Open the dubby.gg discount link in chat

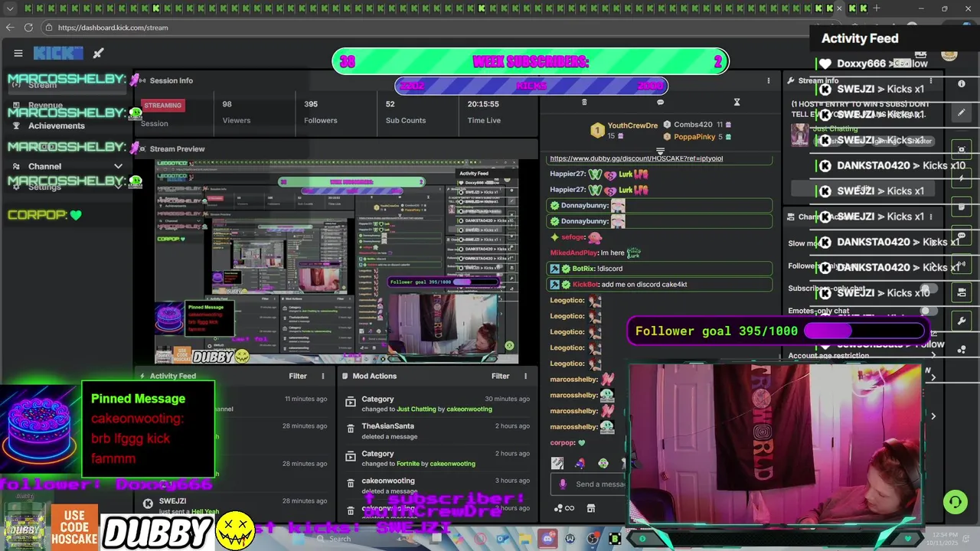pos(636,158)
